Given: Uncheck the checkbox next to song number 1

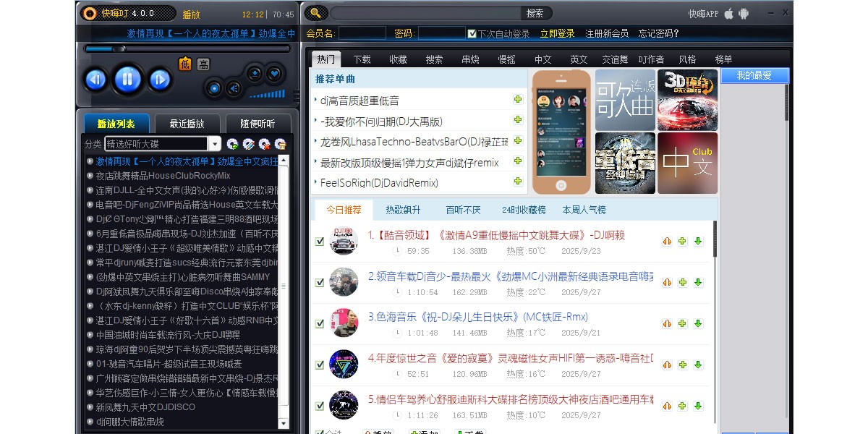Looking at the screenshot, I should 319,241.
